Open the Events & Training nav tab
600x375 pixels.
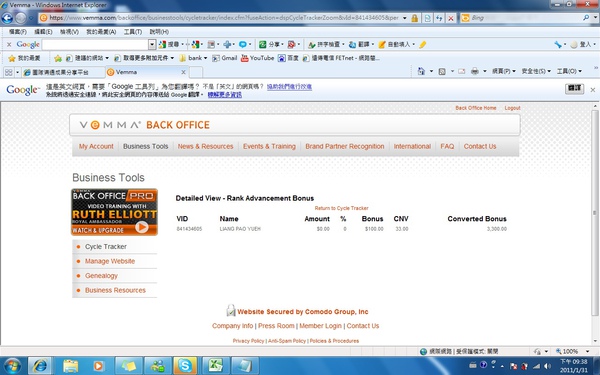pos(269,146)
